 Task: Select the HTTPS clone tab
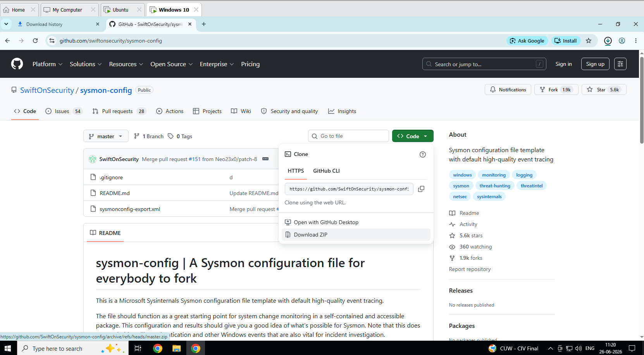pos(296,171)
